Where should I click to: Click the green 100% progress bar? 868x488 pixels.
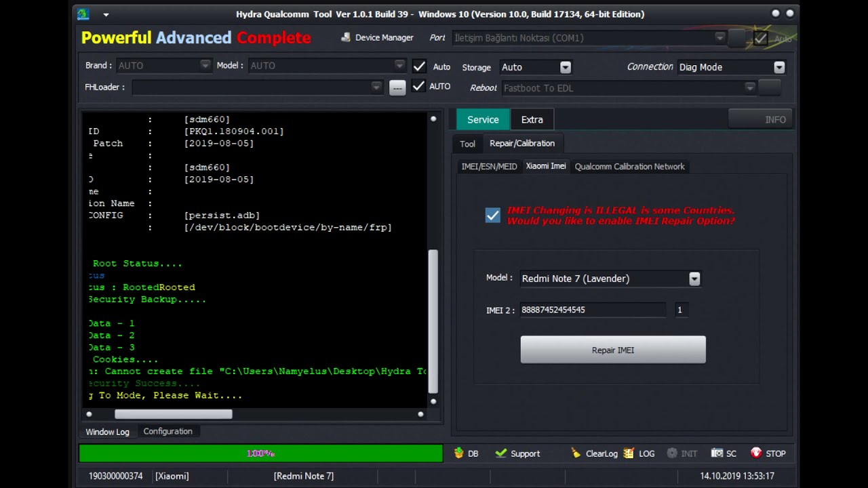coord(260,453)
